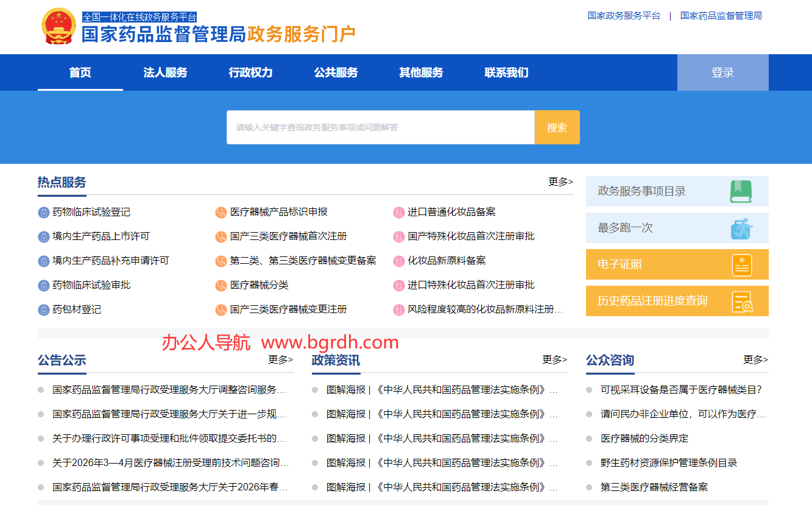Open notice 关于办理行政许可事项受理和批件领取提交委托书的
Image resolution: width=812 pixels, height=505 pixels.
pos(169,439)
